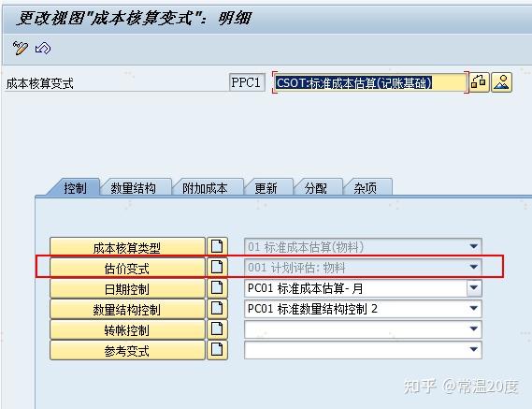Click the hierarchy icon beside description field
532x409 pixels.
coord(479,82)
